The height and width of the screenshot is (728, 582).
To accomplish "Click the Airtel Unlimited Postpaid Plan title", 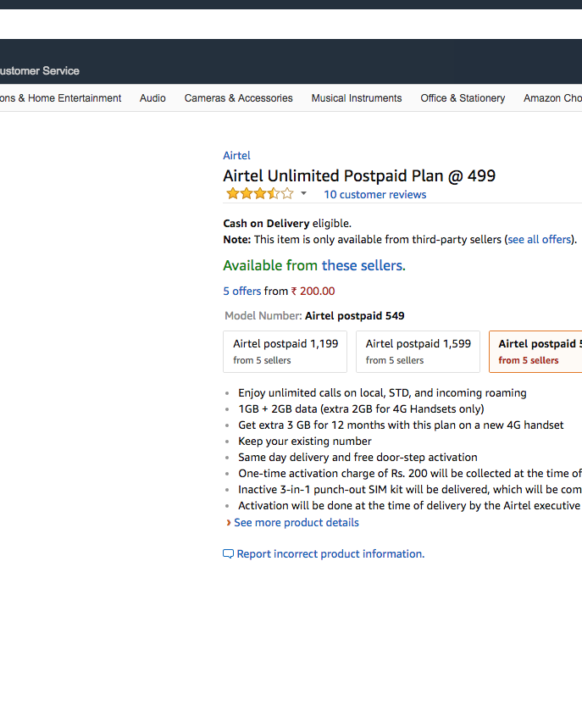I will click(359, 176).
